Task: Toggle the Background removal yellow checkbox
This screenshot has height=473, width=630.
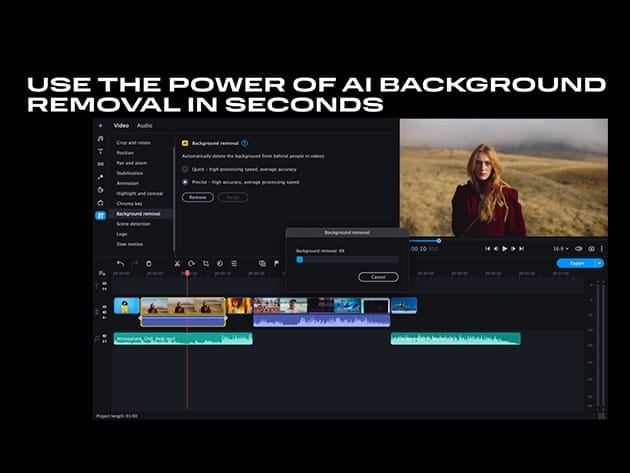Action: coord(185,143)
